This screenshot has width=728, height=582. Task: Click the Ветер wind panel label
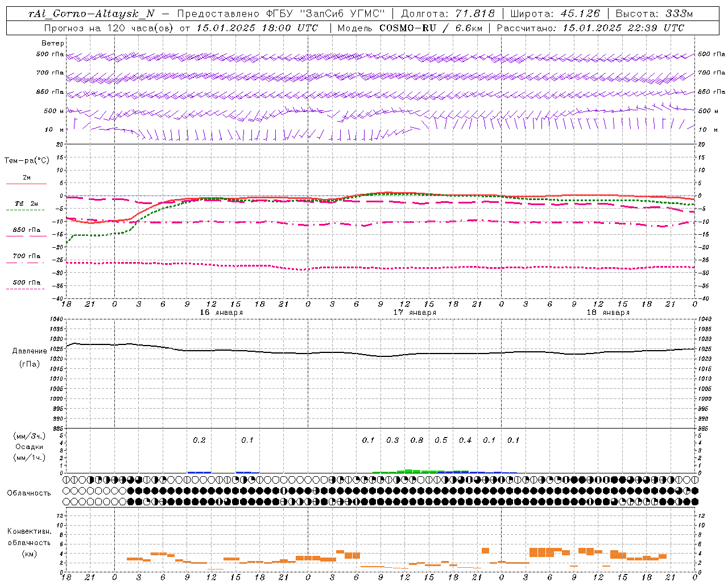pyautogui.click(x=53, y=43)
